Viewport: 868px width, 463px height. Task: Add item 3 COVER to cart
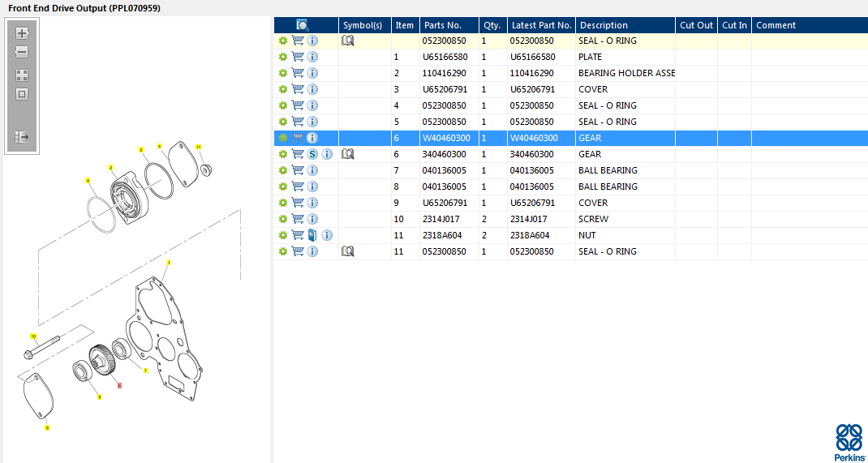[298, 89]
